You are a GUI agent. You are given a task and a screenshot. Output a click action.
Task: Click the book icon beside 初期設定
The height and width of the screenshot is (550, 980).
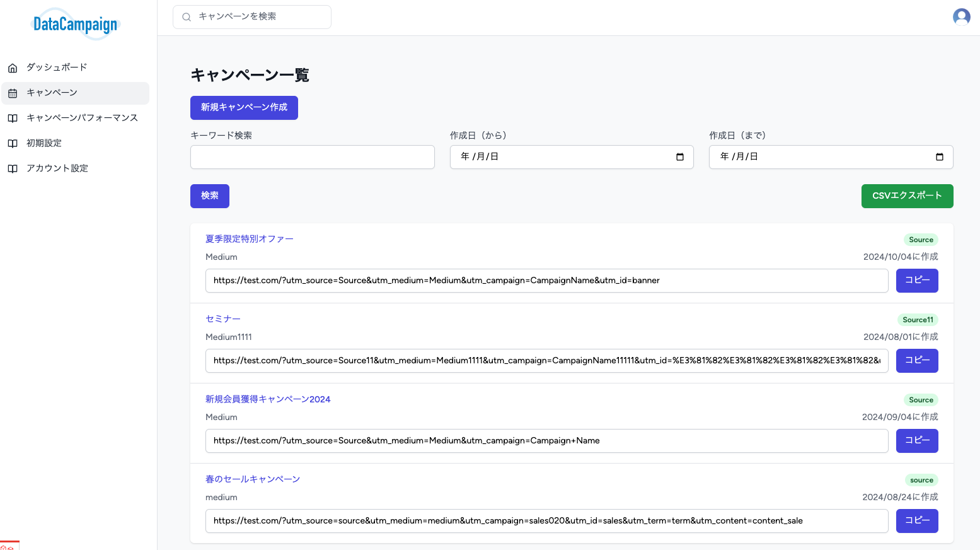(13, 144)
